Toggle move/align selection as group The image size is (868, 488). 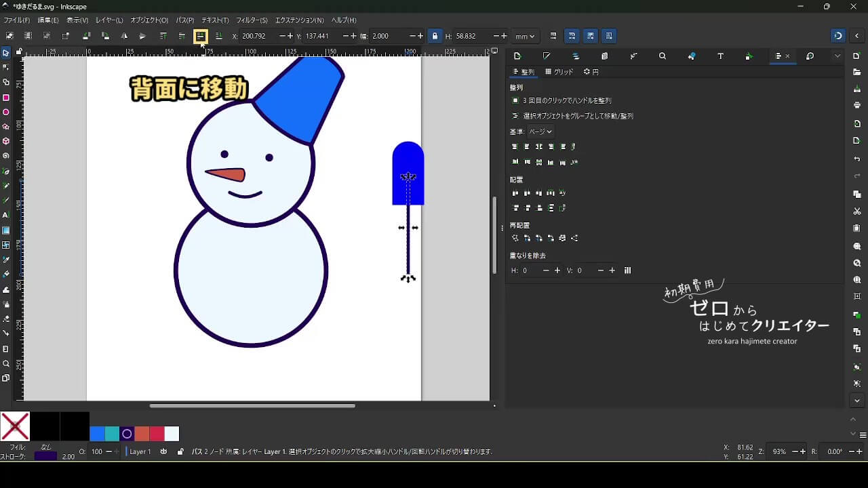click(x=515, y=116)
